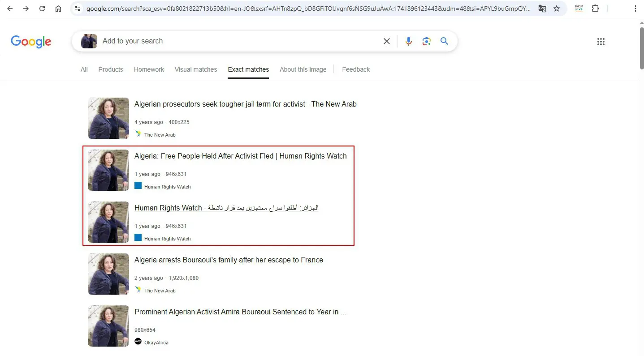Go to the browser home page icon
The height and width of the screenshot is (356, 644).
click(58, 9)
